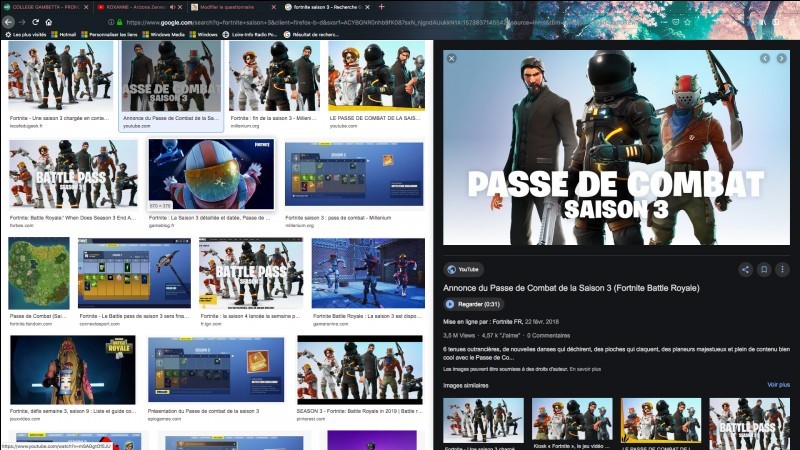Mute the ROXANNE YouTube tab audio
The image size is (800, 450).
172,7
